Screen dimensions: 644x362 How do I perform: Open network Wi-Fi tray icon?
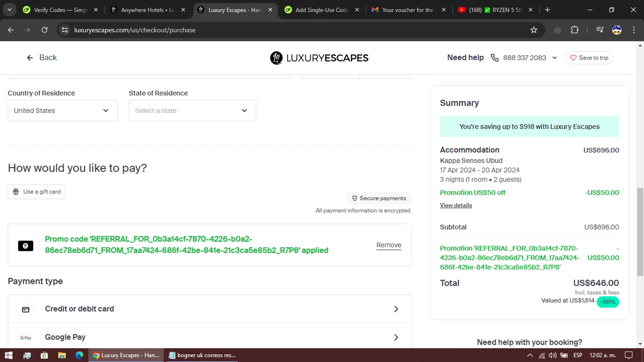pos(542,355)
